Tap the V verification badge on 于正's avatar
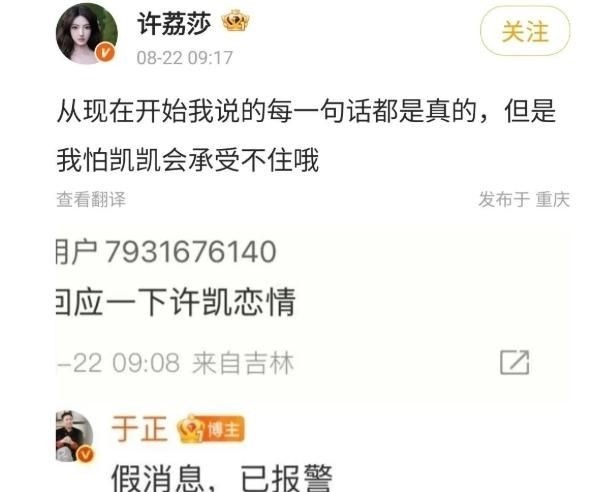This screenshot has height=492, width=615. (x=85, y=454)
